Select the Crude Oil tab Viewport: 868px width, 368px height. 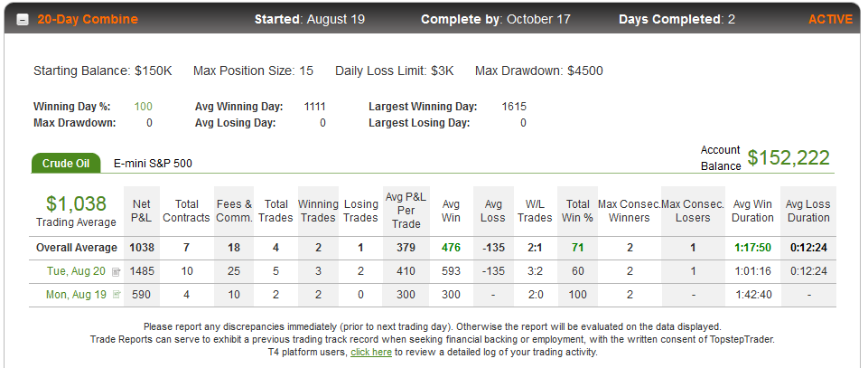66,164
